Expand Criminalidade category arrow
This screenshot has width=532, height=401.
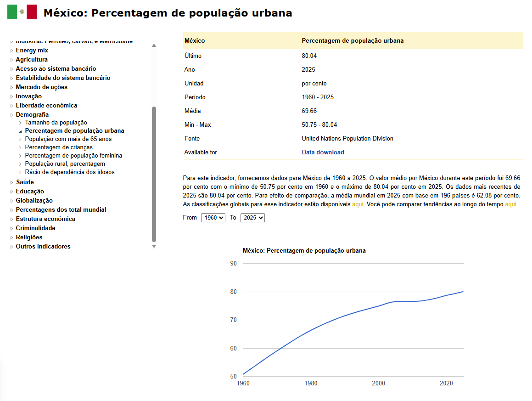[11, 228]
